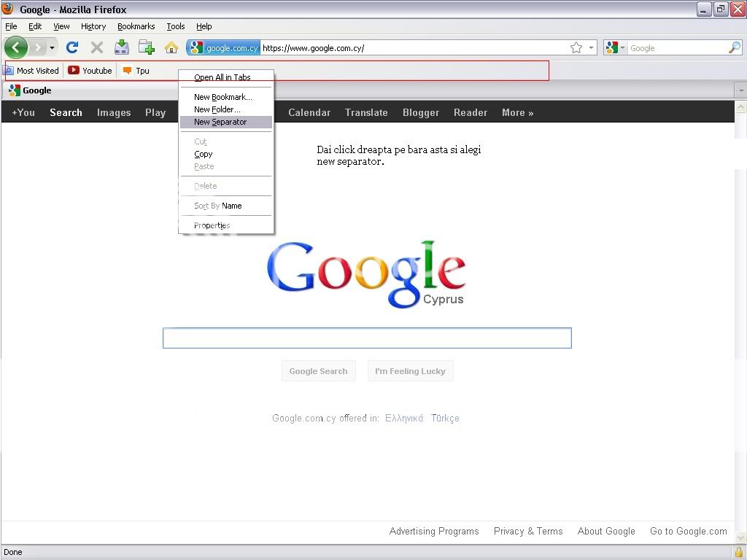The height and width of the screenshot is (560, 747).
Task: Open the back/forward history dropdown arrow
Action: coord(52,47)
